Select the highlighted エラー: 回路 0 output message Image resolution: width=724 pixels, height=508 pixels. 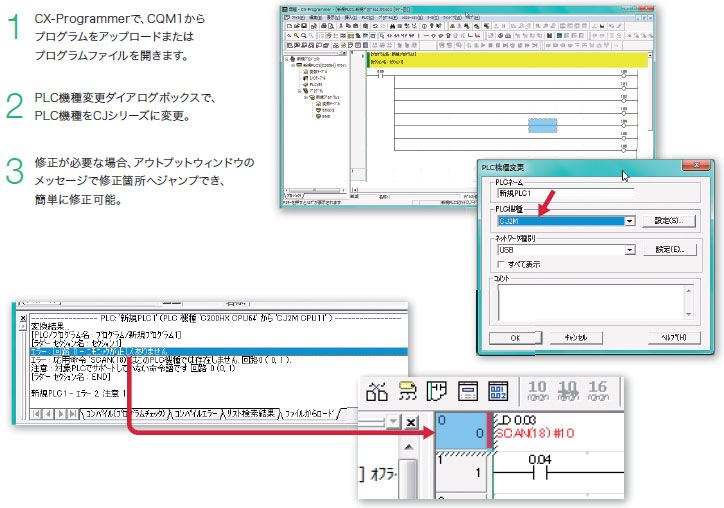coord(218,351)
